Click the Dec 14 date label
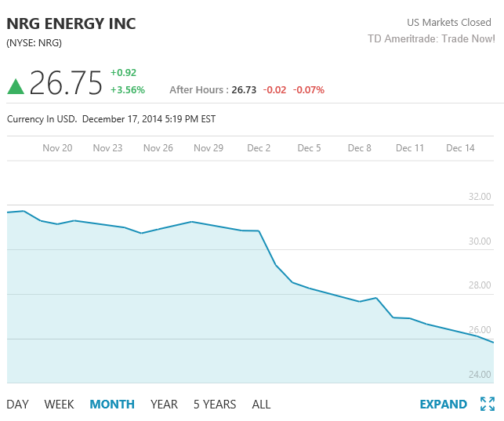The image size is (504, 421). tap(460, 148)
